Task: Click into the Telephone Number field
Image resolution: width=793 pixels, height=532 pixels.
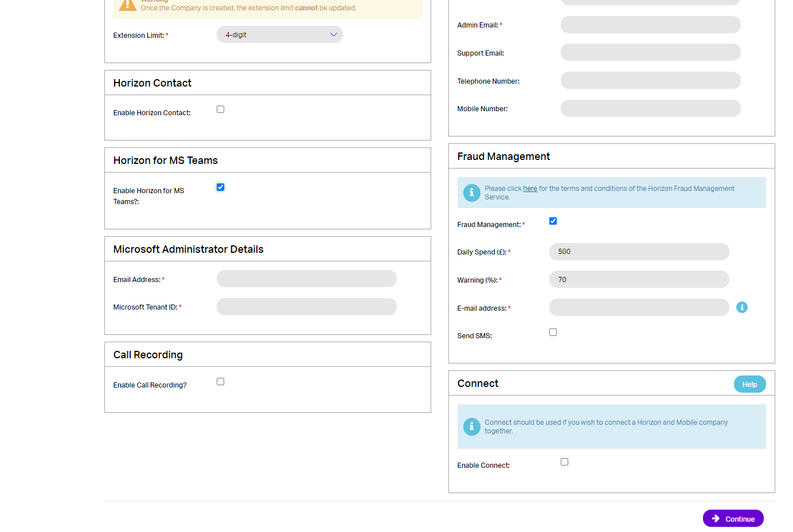Action: point(651,80)
